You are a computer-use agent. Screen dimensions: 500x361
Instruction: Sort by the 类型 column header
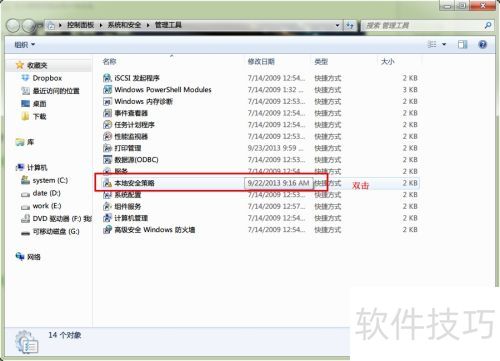[321, 61]
